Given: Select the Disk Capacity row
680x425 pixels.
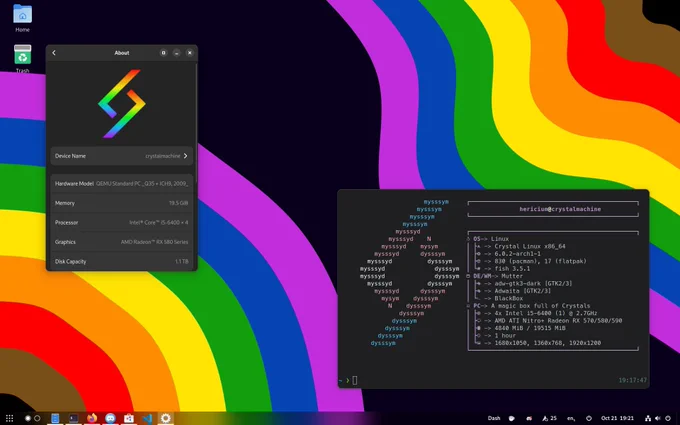Looking at the screenshot, I should point(121,262).
